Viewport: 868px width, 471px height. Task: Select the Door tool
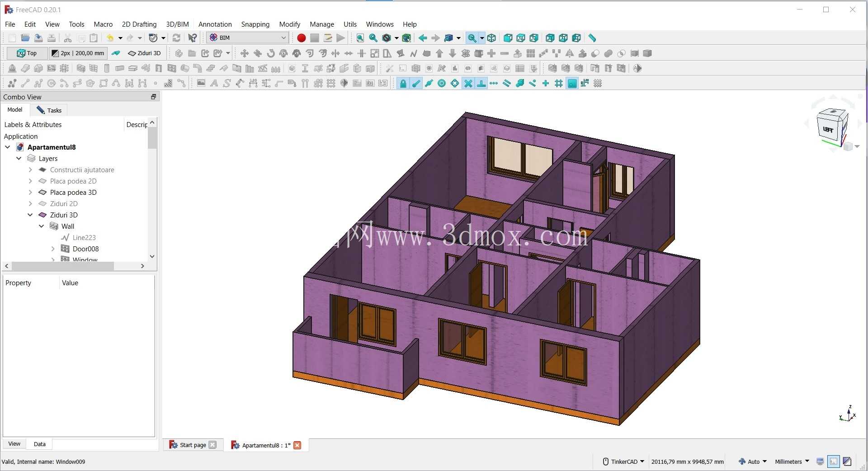(x=159, y=68)
